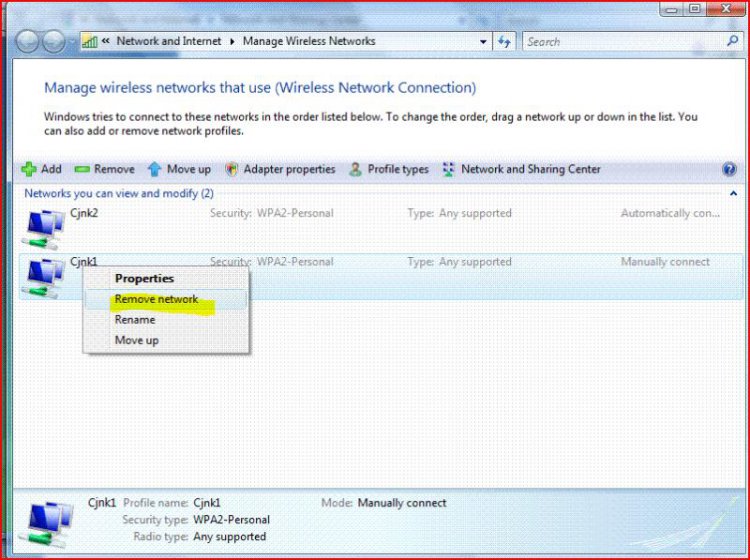Show hidden breadcrumb levels with double chevron
The height and width of the screenshot is (560, 750).
point(106,41)
